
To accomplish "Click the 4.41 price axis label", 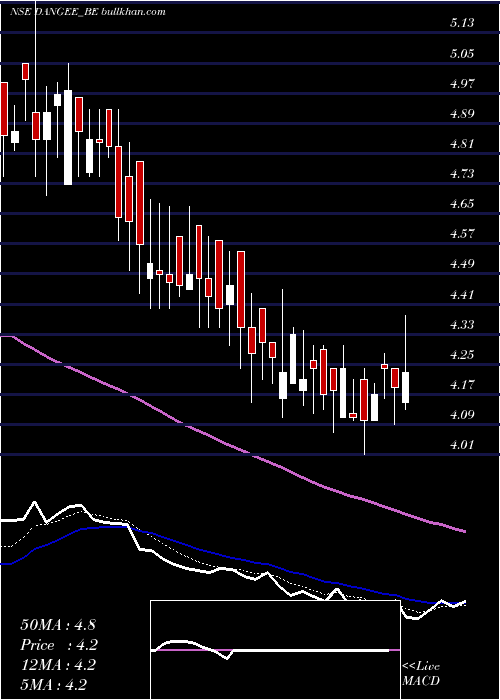I will tap(462, 294).
